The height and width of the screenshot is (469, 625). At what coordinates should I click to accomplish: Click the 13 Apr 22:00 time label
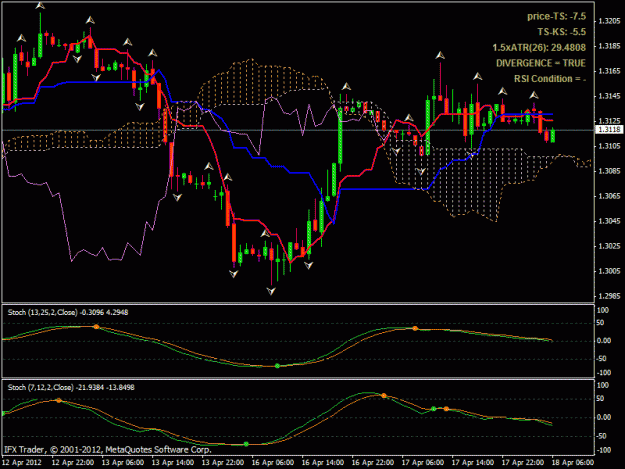pyautogui.click(x=223, y=463)
